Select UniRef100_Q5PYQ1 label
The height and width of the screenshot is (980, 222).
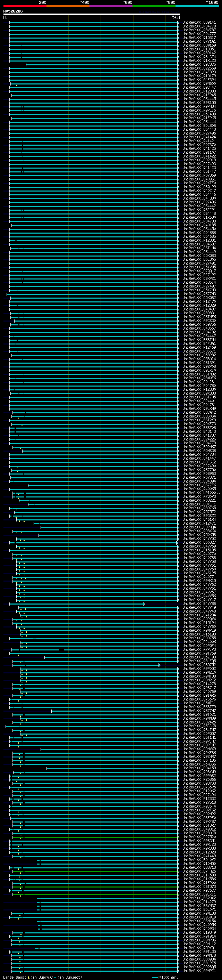pos(199,948)
